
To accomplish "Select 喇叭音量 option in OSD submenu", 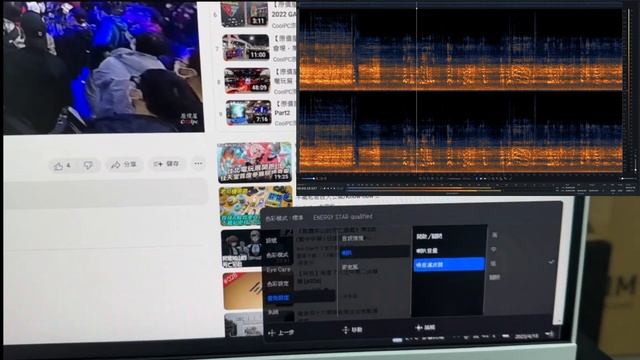I will click(427, 250).
